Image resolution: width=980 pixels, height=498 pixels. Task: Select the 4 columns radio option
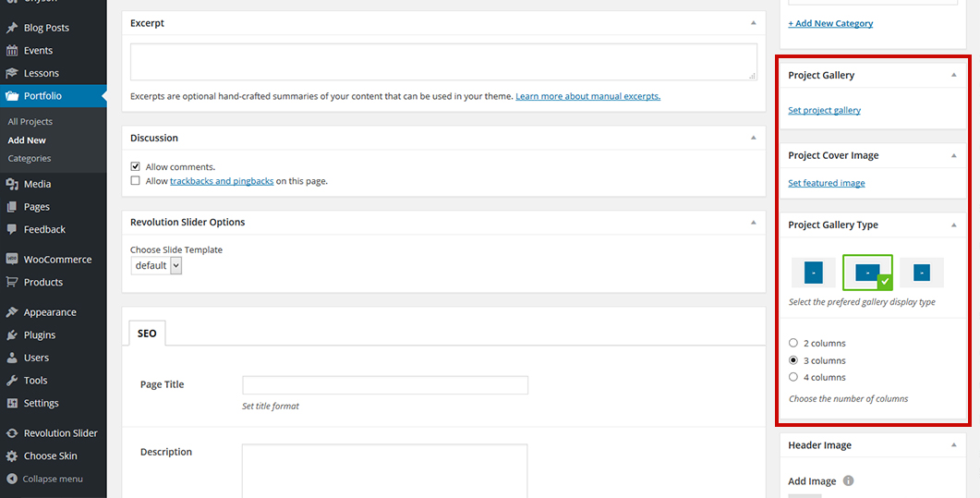793,377
